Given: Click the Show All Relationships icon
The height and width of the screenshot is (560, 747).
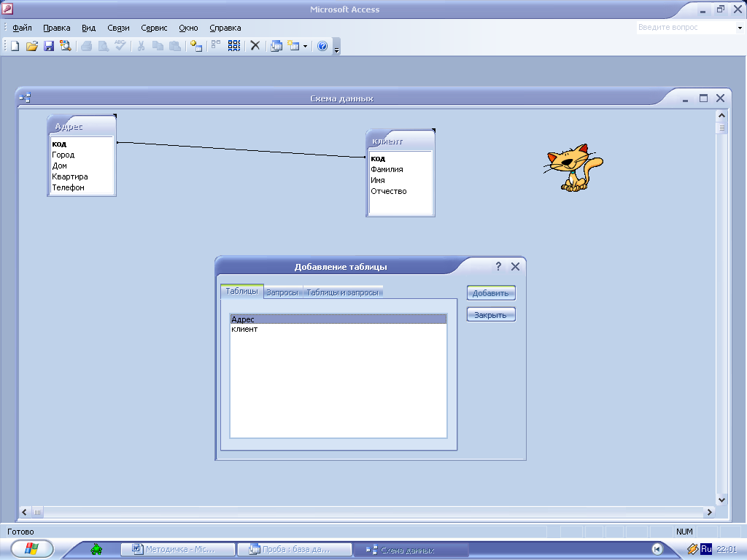Looking at the screenshot, I should coord(234,46).
